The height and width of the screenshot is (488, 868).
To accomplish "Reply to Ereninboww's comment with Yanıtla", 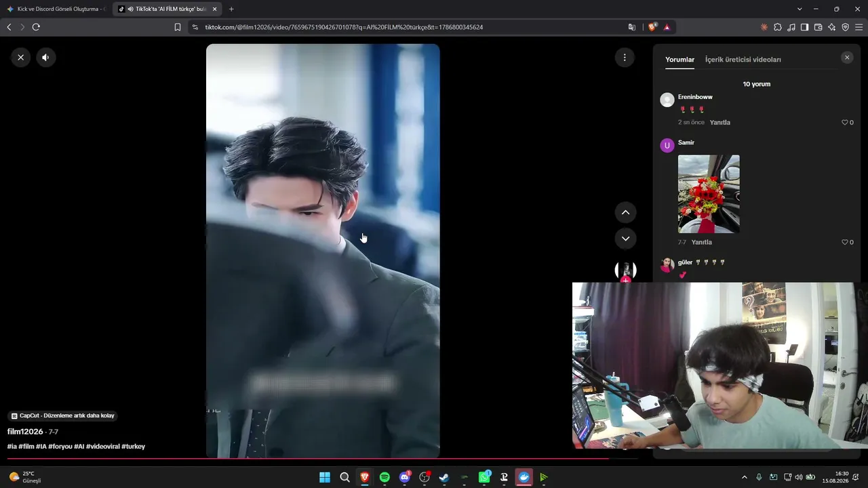I will (x=719, y=123).
